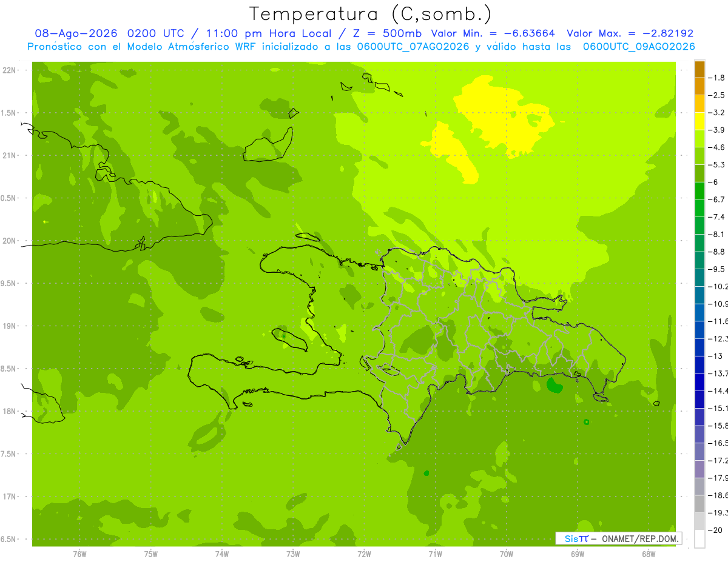Screen dimensions: 728x562
Task: Click the "SisTT" logo text
Action: 576,538
